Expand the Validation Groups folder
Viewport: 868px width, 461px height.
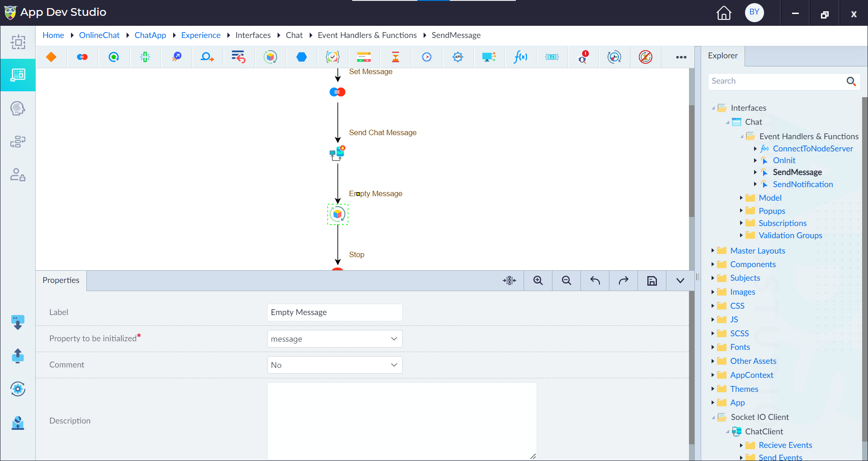(x=741, y=235)
